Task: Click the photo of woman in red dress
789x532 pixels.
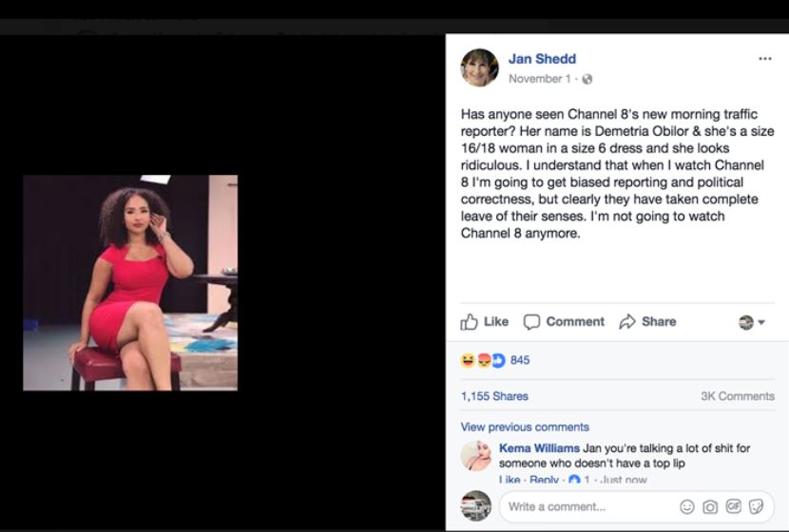Action: tap(130, 282)
